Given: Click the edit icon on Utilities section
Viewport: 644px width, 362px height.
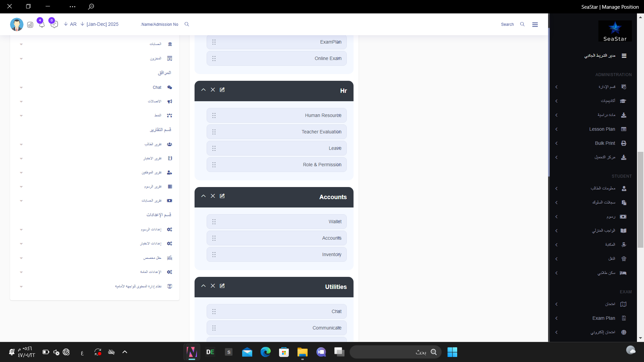Looking at the screenshot, I should point(222,286).
